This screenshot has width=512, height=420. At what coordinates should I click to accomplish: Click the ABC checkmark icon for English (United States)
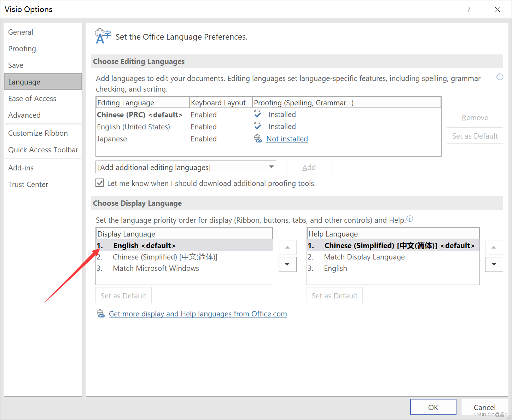(257, 126)
